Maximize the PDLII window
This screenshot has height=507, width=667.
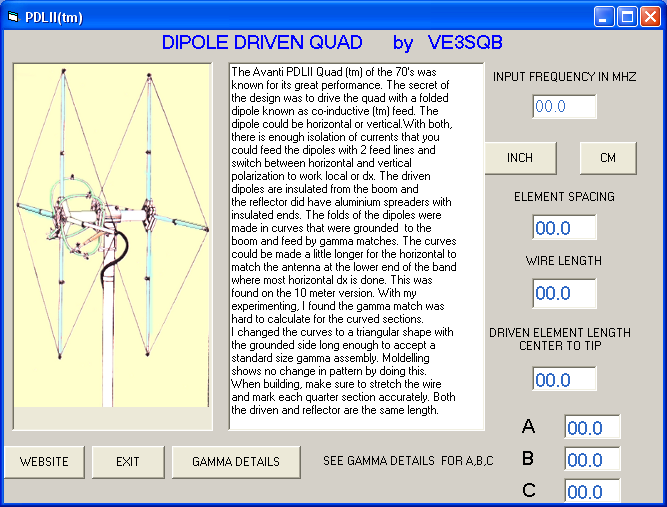pyautogui.click(x=627, y=17)
